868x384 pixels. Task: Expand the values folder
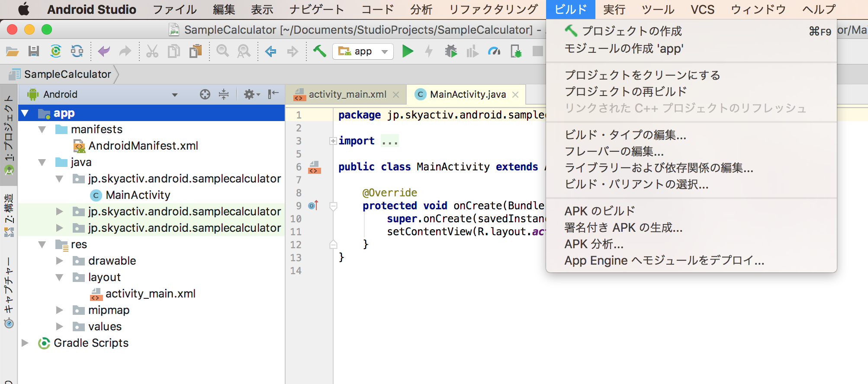(60, 327)
